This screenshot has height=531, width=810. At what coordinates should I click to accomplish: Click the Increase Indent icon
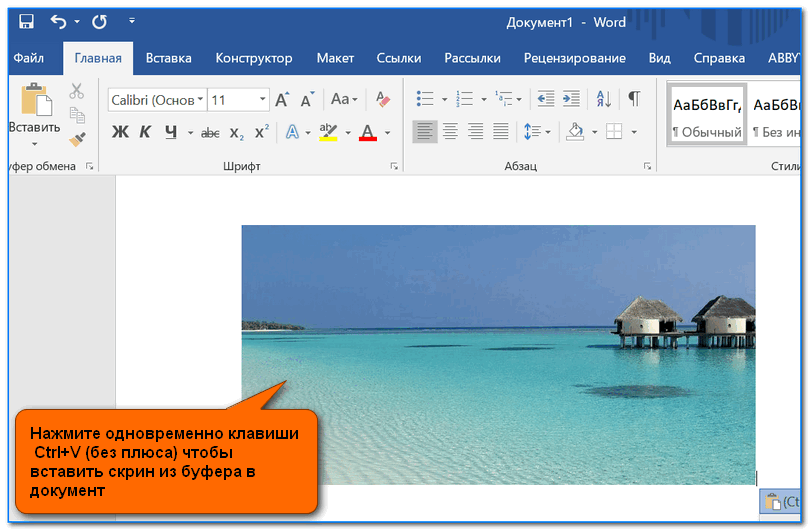tap(571, 99)
